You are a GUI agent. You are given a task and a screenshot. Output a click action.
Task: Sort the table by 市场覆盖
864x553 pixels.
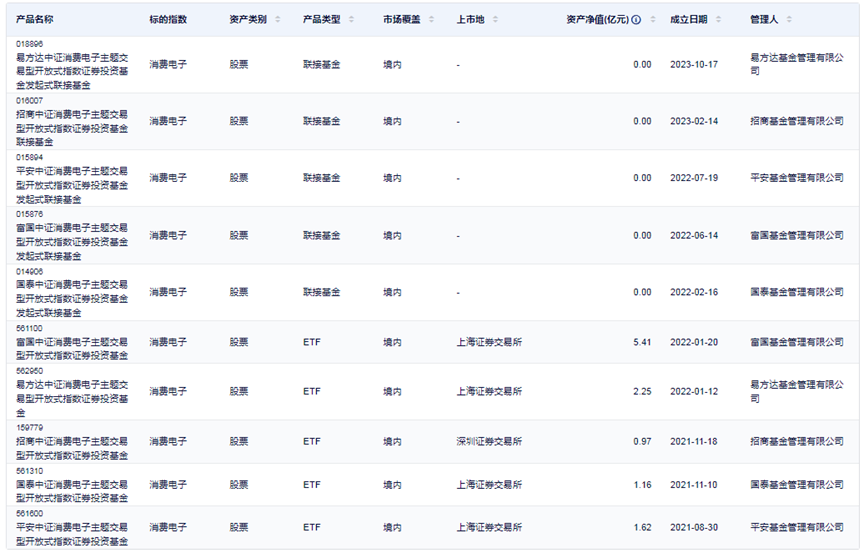431,20
